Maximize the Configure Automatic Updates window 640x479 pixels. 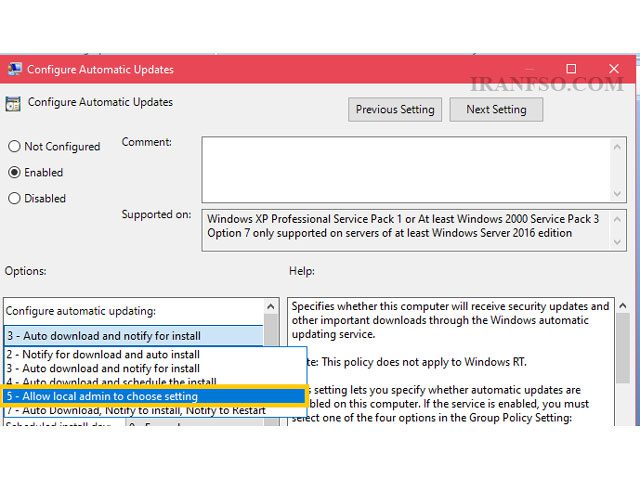tap(571, 69)
